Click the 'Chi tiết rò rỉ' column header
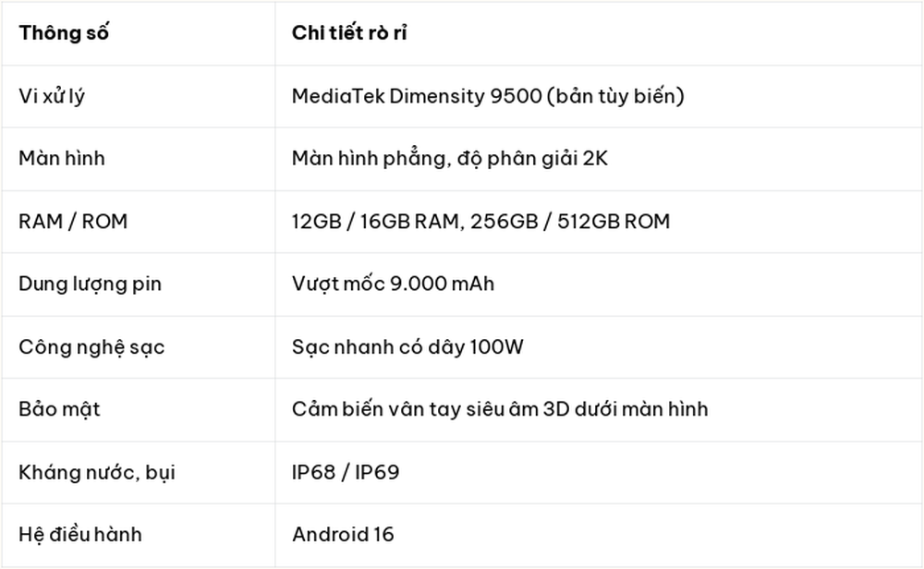This screenshot has width=924, height=569. coord(349,33)
